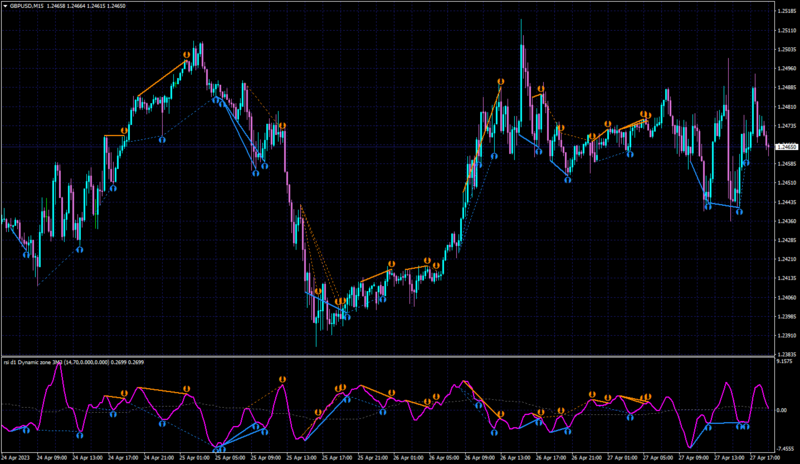Screen dimensions: 800x464
Task: Click price scale value 1.25035
Action: [786, 50]
